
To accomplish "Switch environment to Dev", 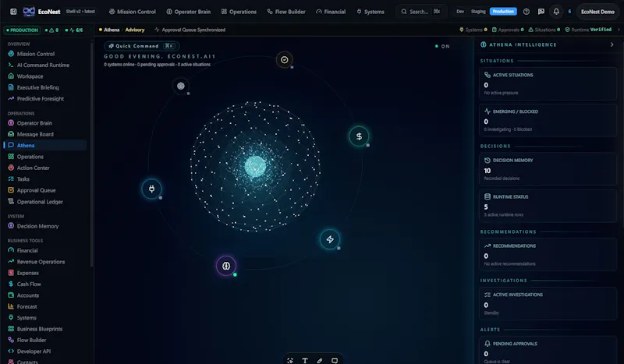I will click(460, 12).
